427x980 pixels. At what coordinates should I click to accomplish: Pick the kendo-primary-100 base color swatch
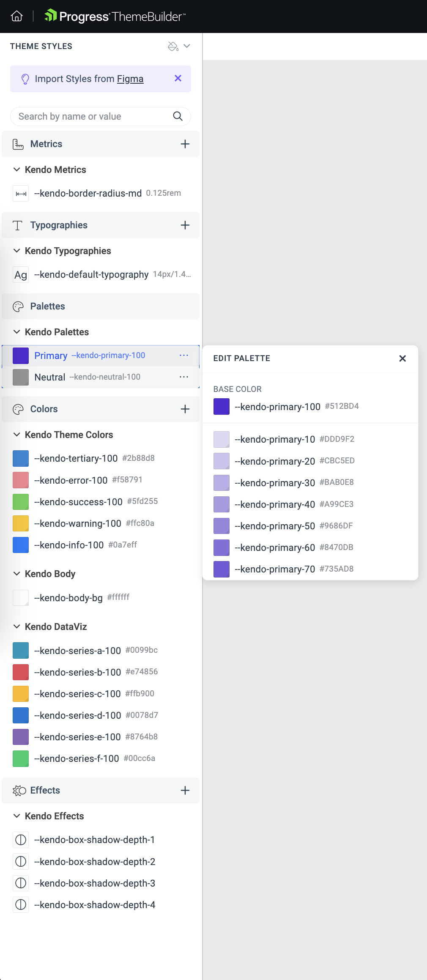pos(222,407)
